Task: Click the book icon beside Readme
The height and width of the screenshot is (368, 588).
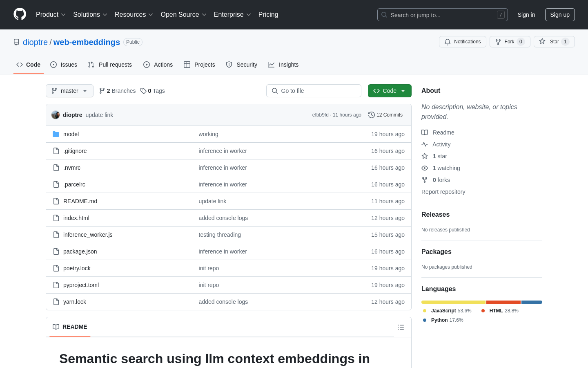Action: [425, 132]
